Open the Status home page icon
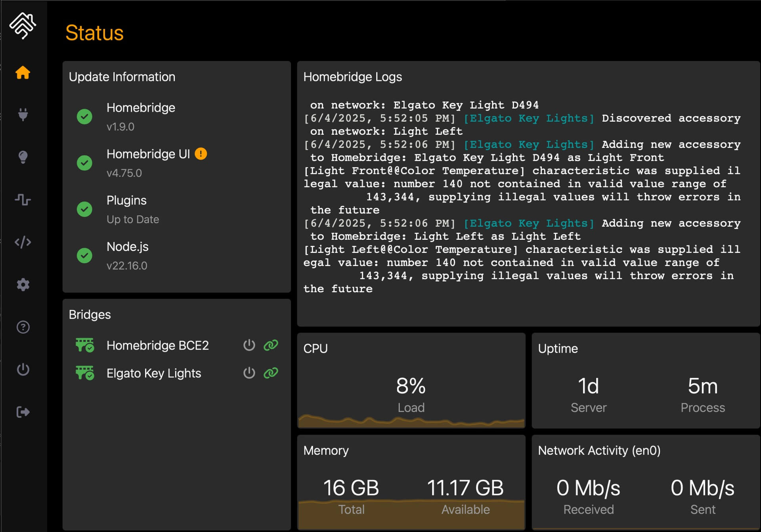Screen dimensions: 761x532 (x=23, y=73)
